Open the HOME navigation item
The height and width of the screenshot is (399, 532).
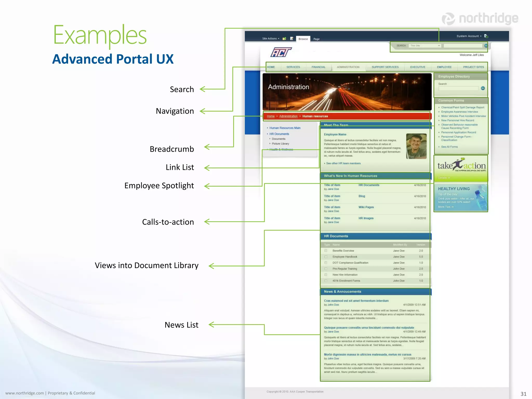(x=271, y=67)
